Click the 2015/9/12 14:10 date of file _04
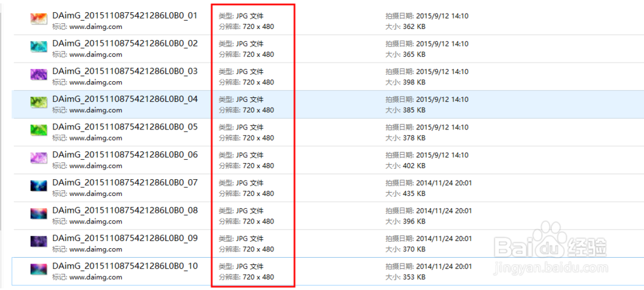644x290 pixels. (x=442, y=100)
